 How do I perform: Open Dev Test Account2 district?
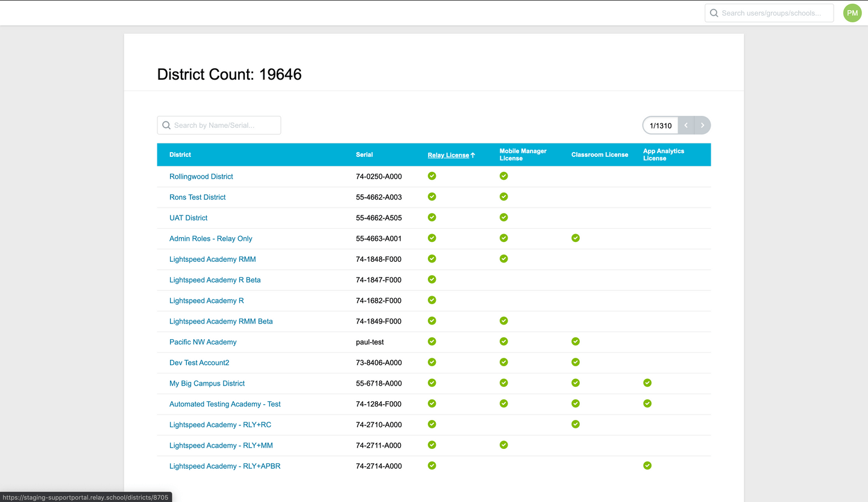pyautogui.click(x=200, y=363)
